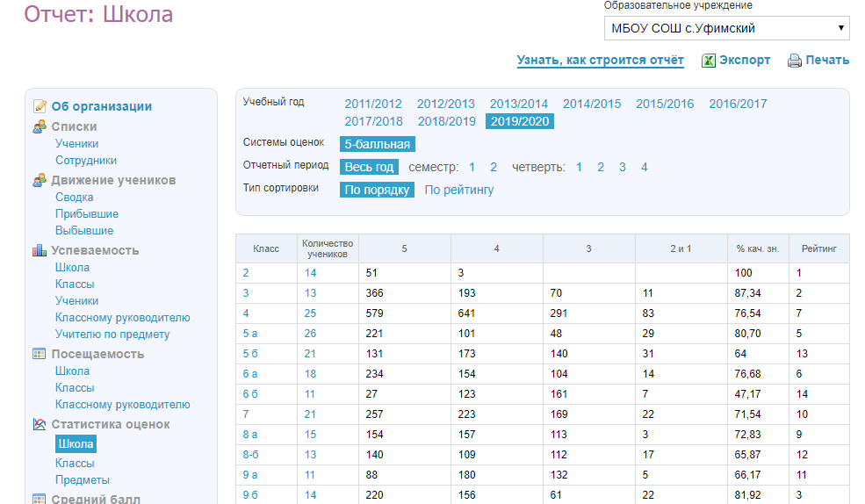Open Предметы under Статистика оценок
The height and width of the screenshot is (504, 865).
click(x=83, y=479)
